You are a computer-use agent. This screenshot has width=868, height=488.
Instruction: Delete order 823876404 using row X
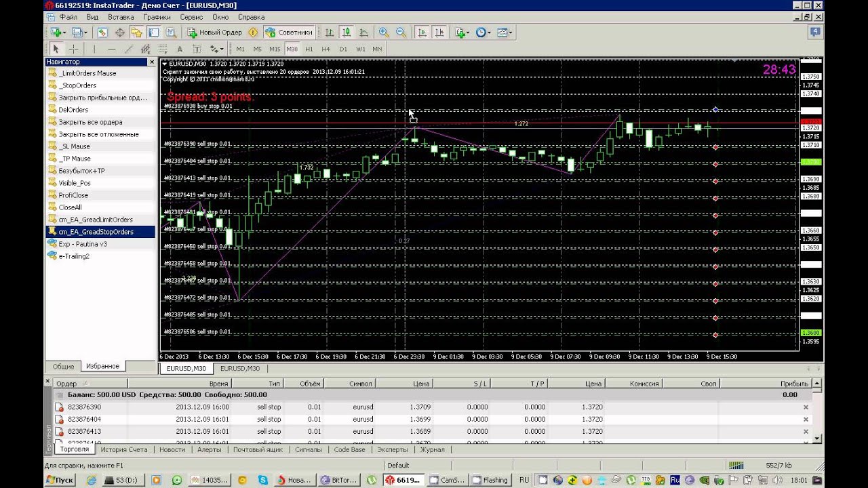806,420
